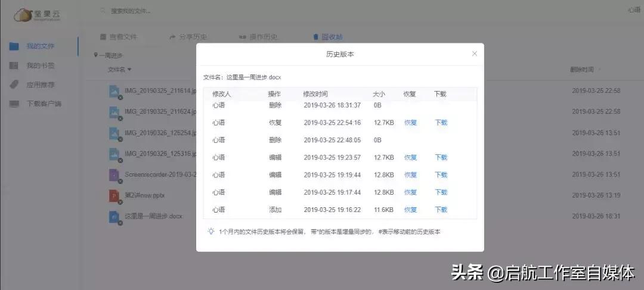Click deletion time 2019-03-26 13:19
644x290 pixels.
[x=596, y=195]
